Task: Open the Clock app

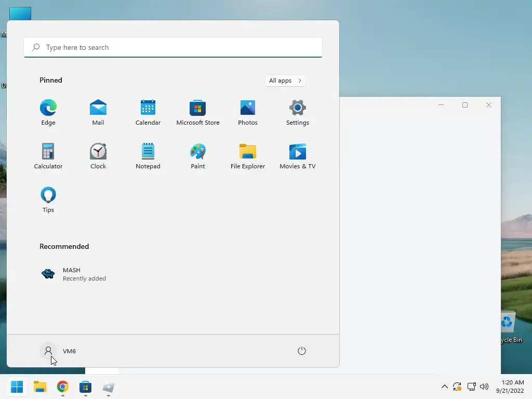Action: pos(98,156)
